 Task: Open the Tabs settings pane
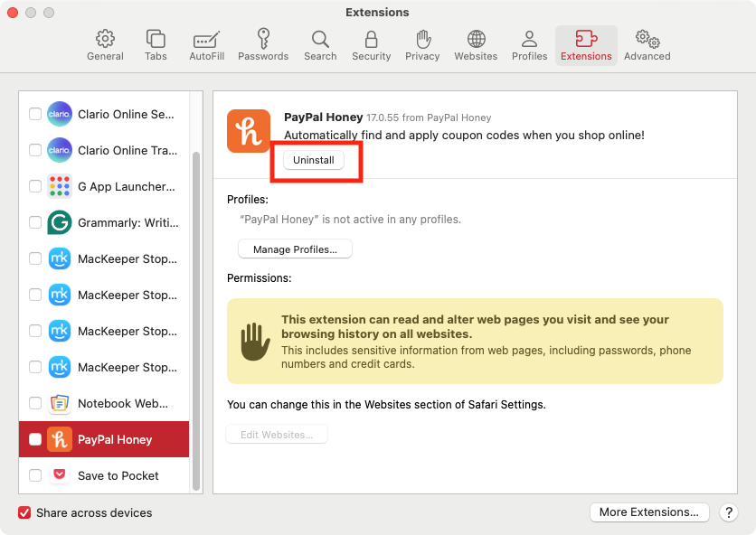[156, 43]
